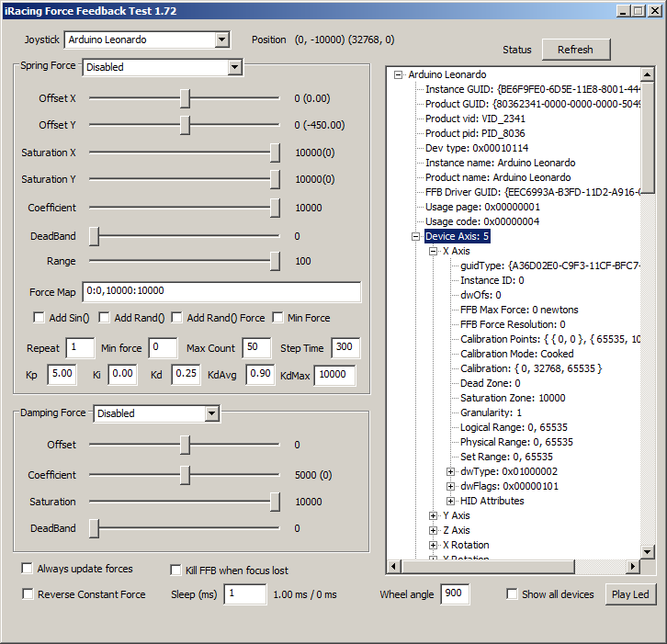This screenshot has width=667, height=644.
Task: Click the Damping Saturation slider handle
Action: 275,502
